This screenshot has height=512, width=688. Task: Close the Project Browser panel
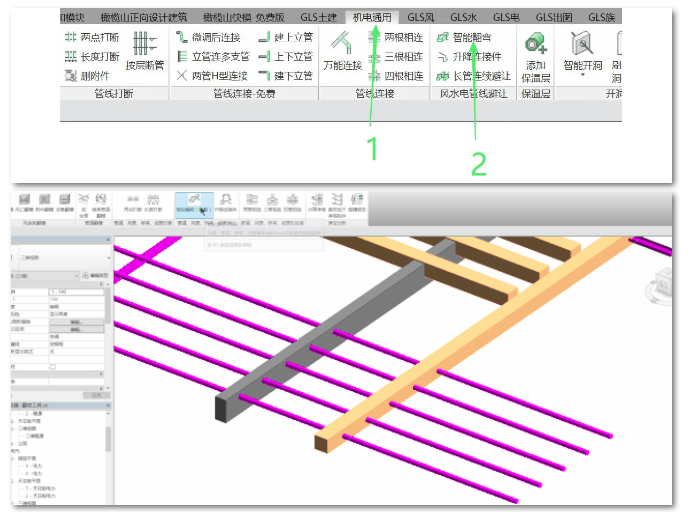pyautogui.click(x=108, y=405)
